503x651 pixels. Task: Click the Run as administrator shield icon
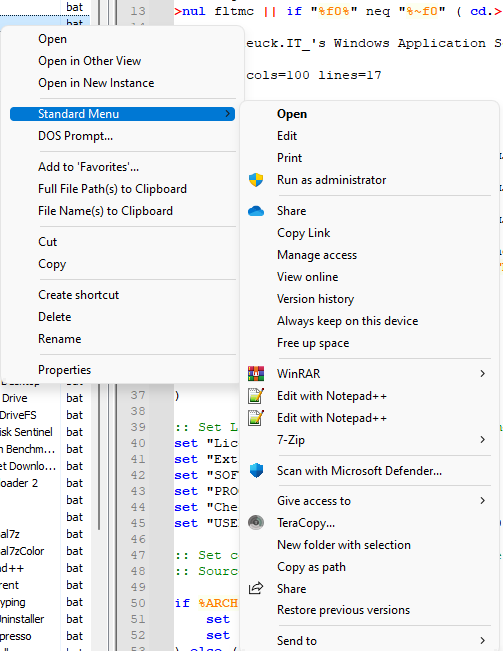pos(256,180)
